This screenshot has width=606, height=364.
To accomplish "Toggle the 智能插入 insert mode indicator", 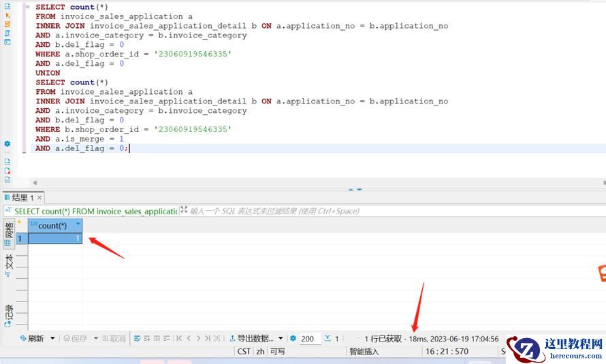I will (364, 352).
